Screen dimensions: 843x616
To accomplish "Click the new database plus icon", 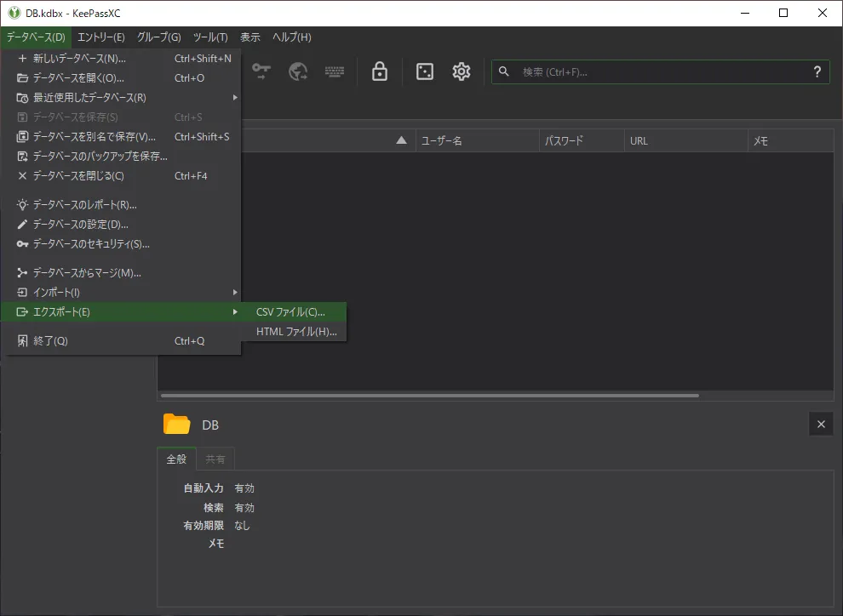I will point(22,58).
